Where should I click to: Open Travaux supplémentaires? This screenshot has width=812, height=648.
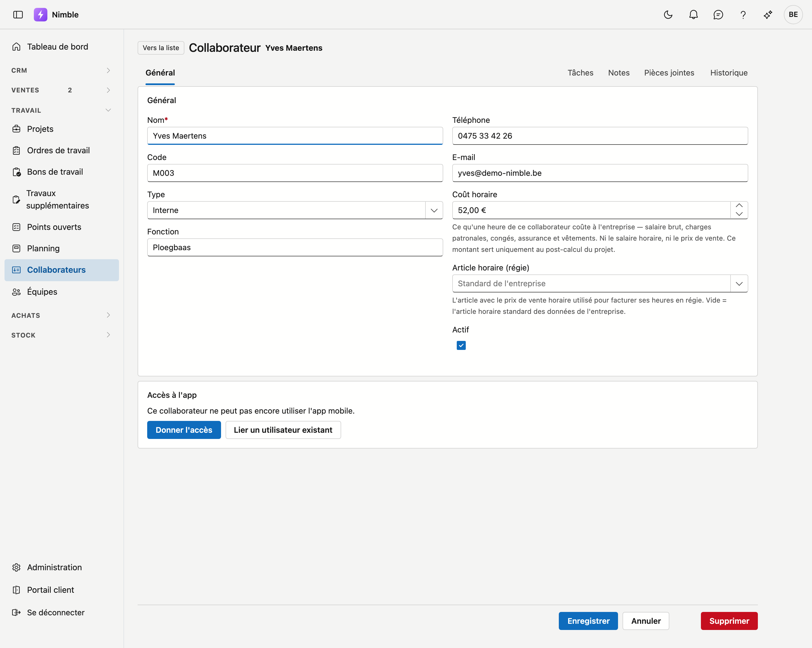[62, 199]
